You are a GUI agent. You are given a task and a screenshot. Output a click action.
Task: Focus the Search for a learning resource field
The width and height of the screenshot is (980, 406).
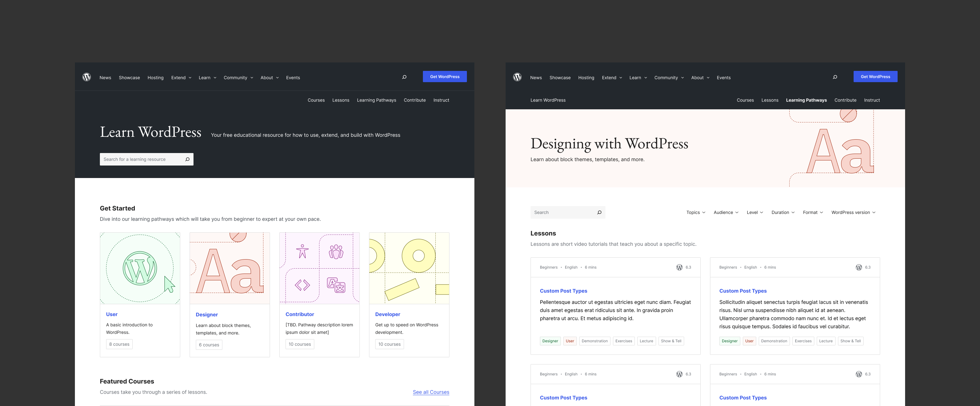click(x=141, y=159)
